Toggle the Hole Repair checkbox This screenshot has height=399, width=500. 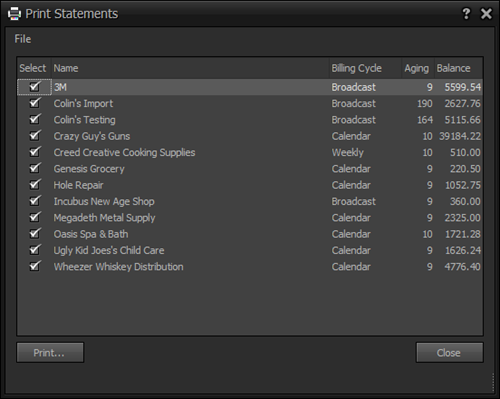tap(34, 185)
